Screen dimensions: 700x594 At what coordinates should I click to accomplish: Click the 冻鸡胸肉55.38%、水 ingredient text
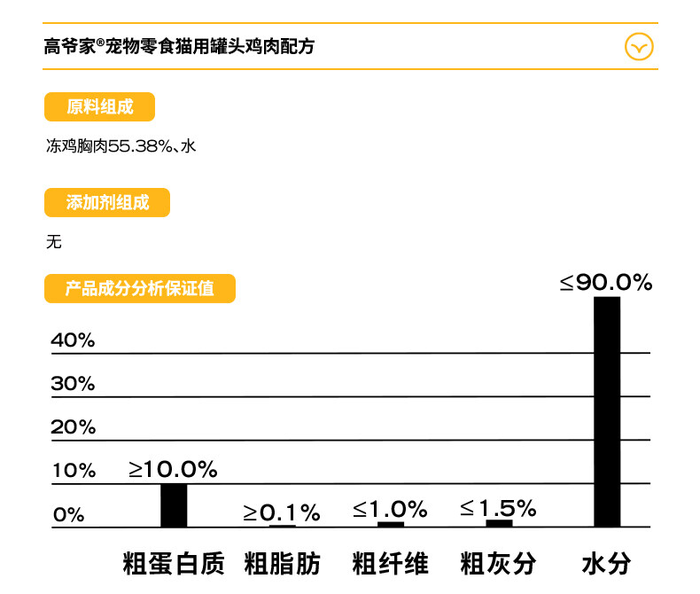click(121, 146)
